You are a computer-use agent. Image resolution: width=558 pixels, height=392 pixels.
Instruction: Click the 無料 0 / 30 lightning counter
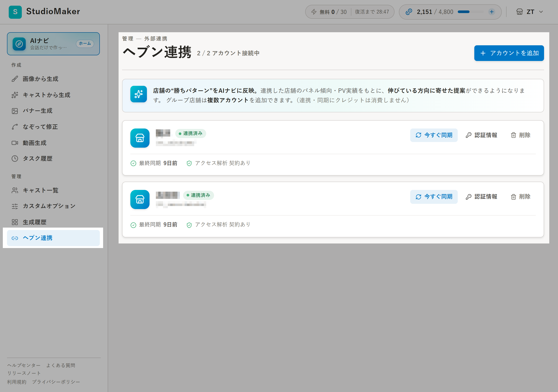pyautogui.click(x=329, y=12)
